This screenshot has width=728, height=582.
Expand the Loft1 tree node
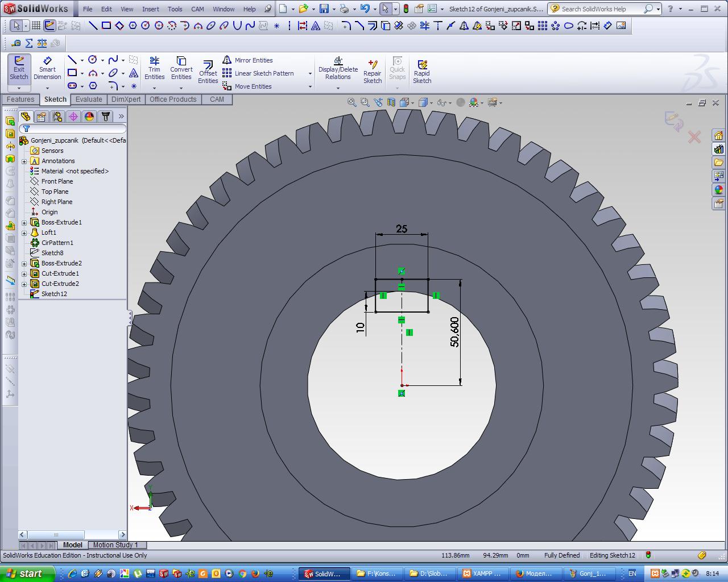(24, 233)
